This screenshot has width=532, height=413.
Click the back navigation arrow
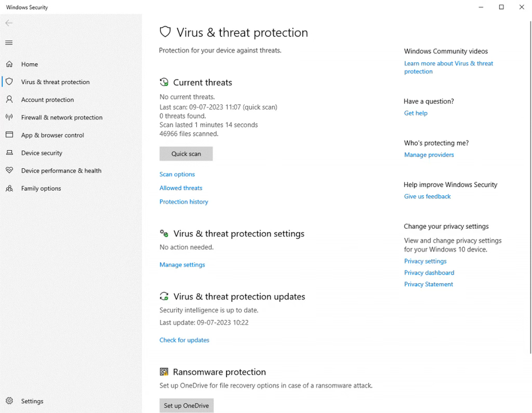pyautogui.click(x=9, y=23)
